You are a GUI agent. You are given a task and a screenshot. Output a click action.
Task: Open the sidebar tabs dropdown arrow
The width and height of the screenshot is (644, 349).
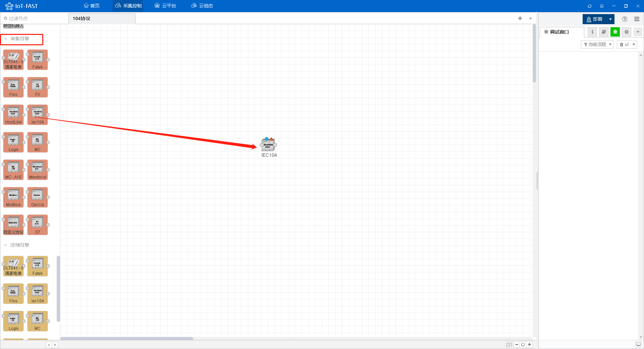pos(638,32)
